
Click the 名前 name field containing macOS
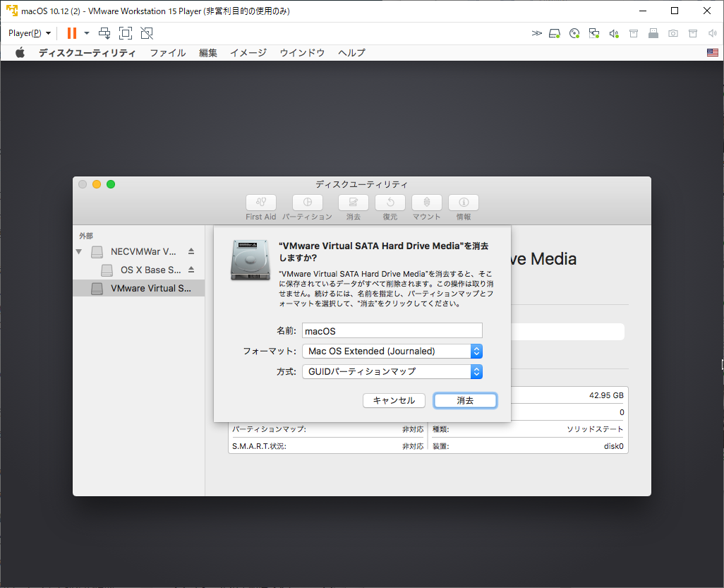click(392, 331)
